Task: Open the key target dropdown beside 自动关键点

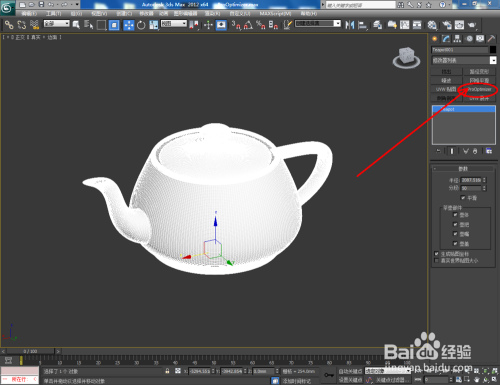Action: tap(388, 371)
